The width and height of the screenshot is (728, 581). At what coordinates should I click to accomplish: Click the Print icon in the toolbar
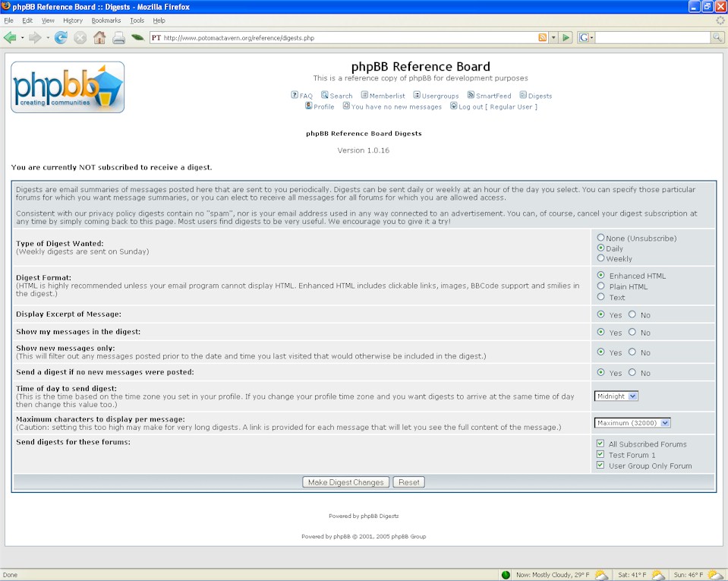click(119, 38)
